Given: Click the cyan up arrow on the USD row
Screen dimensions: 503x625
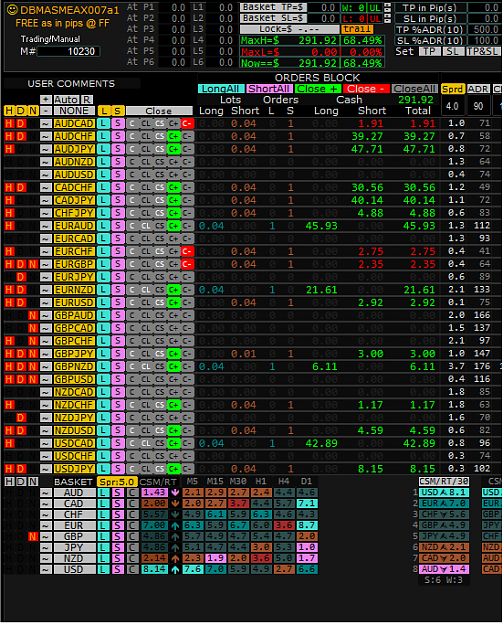Looking at the screenshot, I should pos(175,570).
